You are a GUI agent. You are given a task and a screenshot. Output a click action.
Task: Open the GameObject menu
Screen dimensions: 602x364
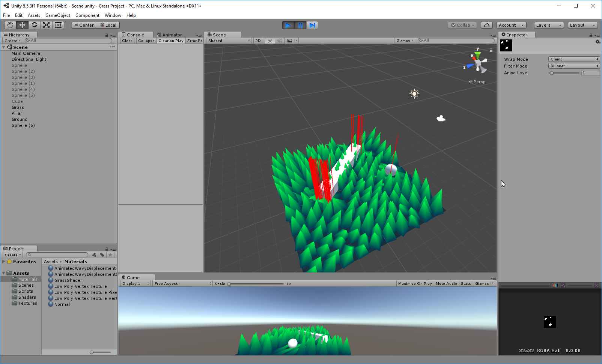(x=58, y=15)
